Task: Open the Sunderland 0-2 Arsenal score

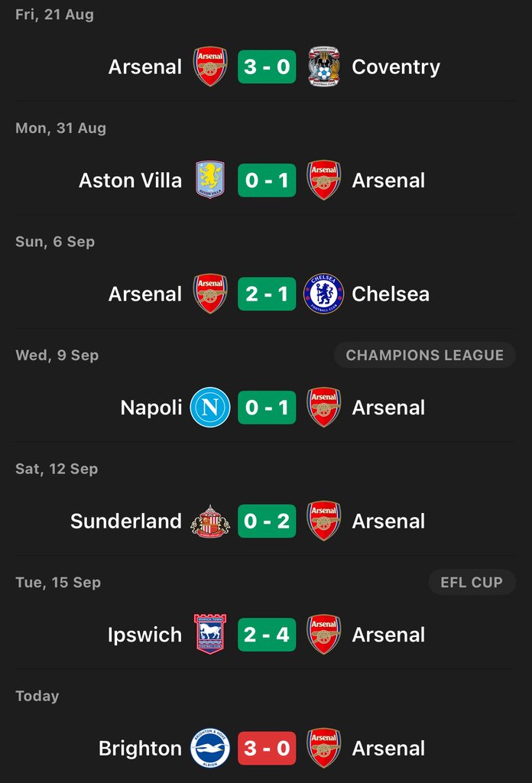Action: (267, 521)
